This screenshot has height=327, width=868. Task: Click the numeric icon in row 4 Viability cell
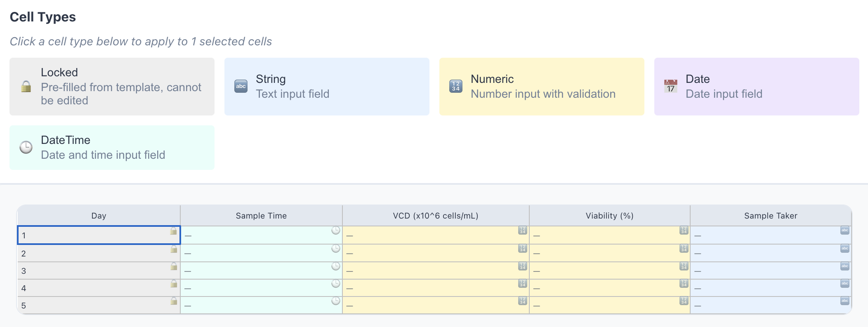[x=684, y=284]
